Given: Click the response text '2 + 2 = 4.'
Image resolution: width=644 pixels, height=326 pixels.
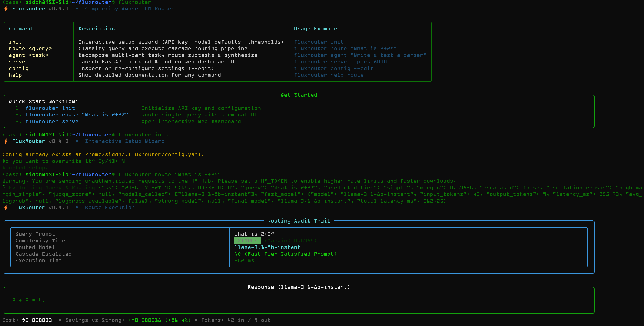Looking at the screenshot, I should [28, 300].
